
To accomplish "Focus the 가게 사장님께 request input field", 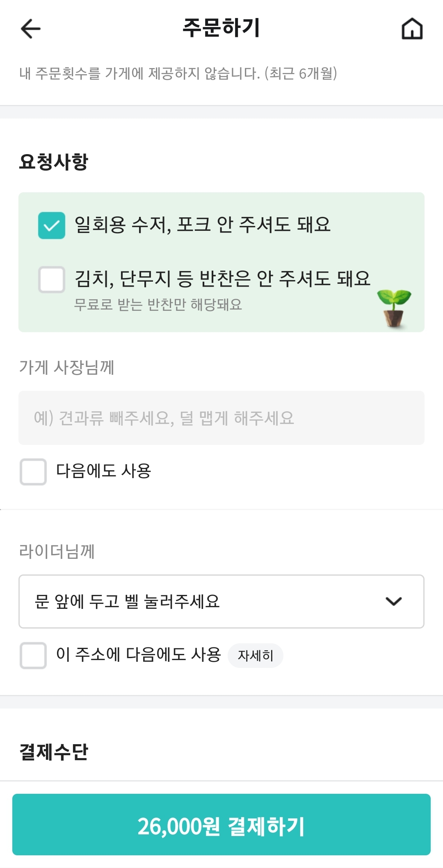I will coord(221,418).
